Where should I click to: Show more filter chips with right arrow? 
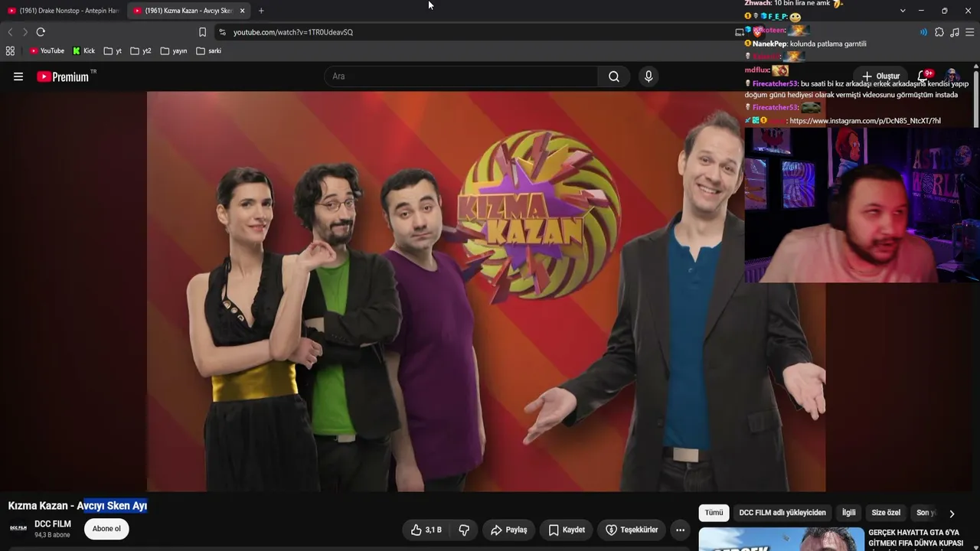click(952, 514)
